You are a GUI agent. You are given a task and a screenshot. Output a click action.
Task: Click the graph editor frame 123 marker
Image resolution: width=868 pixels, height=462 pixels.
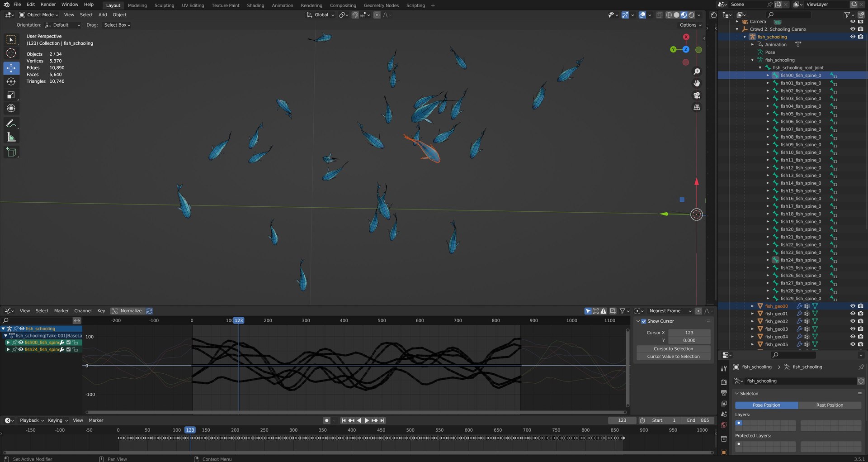(239, 320)
